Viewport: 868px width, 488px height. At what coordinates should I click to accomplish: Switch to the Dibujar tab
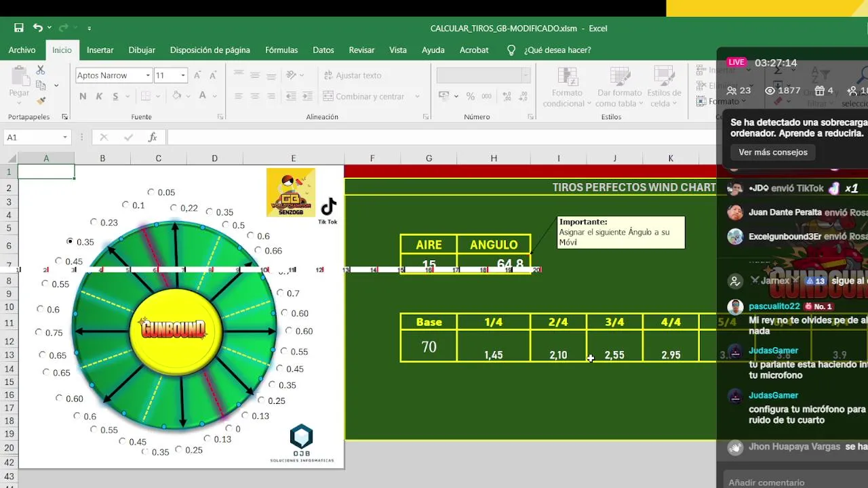point(142,50)
